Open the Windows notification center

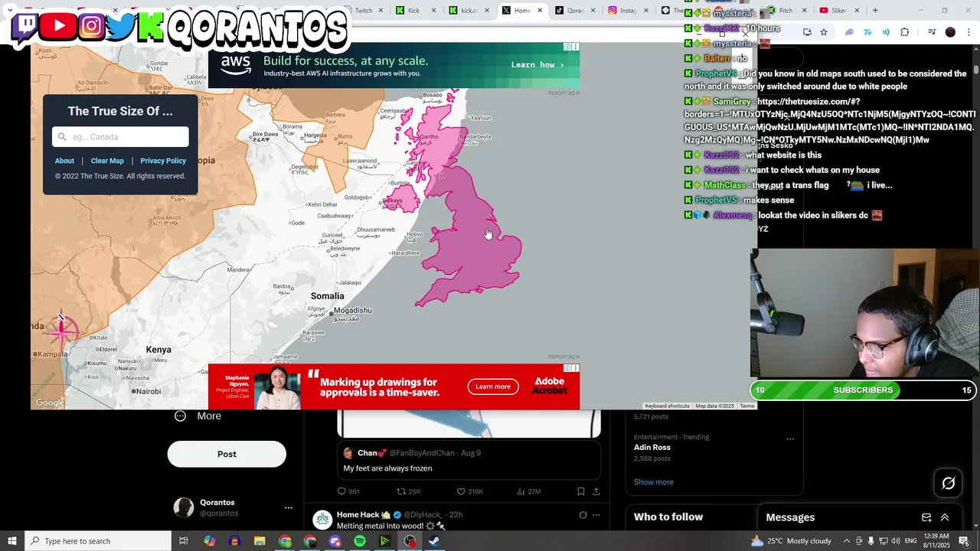click(x=964, y=541)
